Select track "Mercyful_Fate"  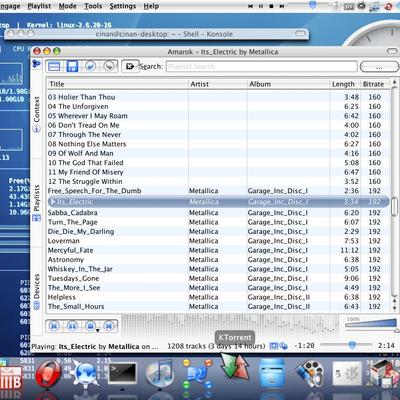[218, 250]
